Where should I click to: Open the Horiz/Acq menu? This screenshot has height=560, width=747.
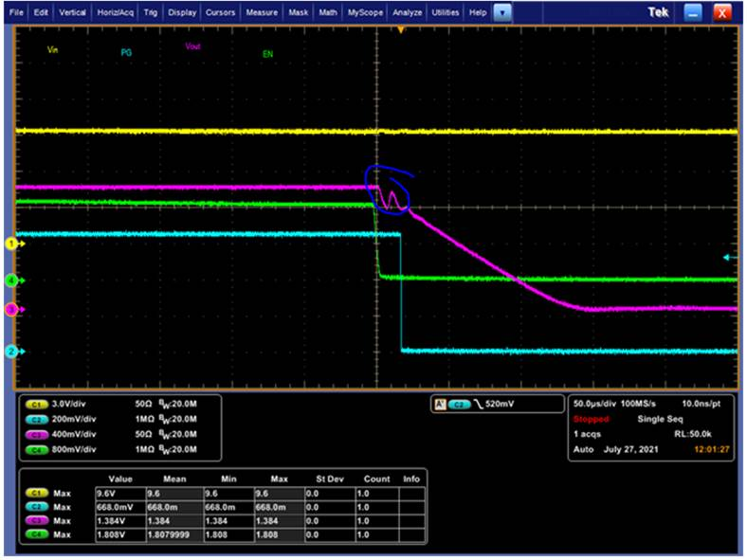(115, 13)
